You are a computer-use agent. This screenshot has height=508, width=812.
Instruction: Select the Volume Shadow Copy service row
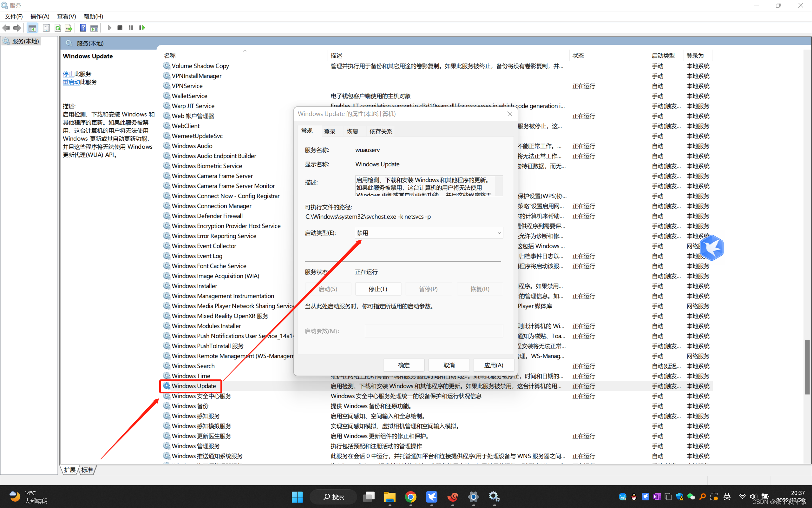[437, 66]
